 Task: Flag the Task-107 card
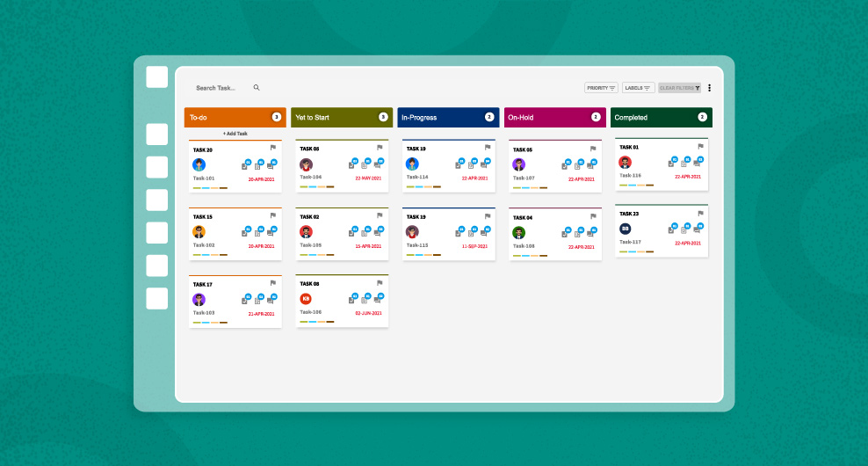coord(593,149)
